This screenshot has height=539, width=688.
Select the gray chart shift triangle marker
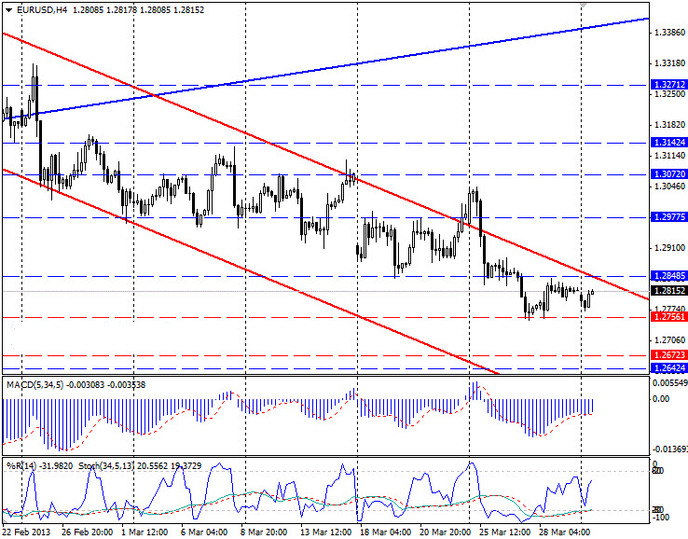[x=583, y=5]
